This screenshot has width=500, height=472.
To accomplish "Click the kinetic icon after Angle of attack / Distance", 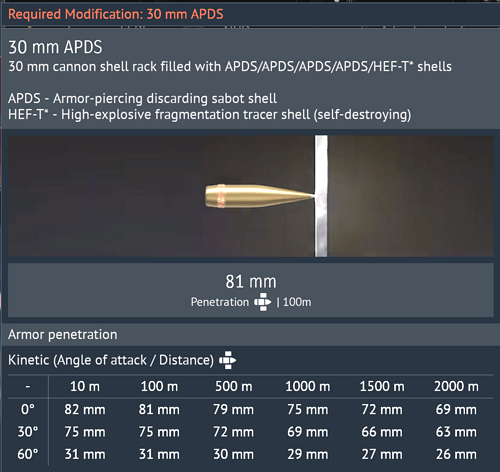I will tap(227, 360).
